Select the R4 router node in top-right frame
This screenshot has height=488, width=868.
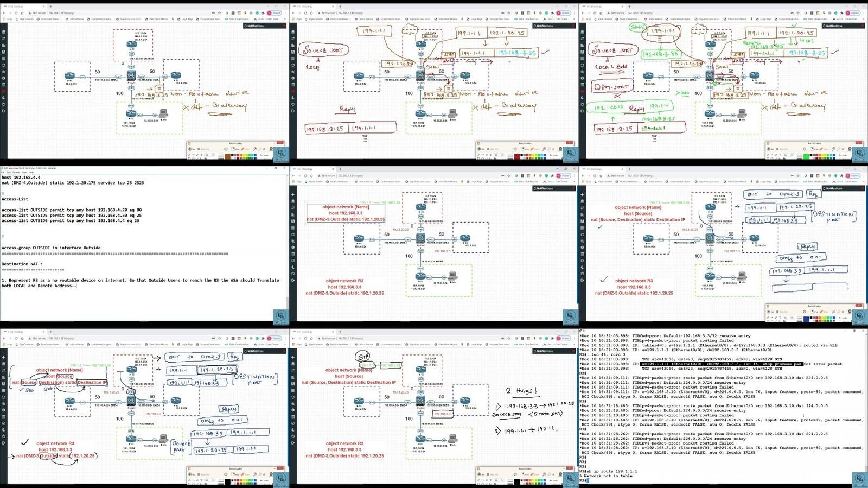(648, 76)
